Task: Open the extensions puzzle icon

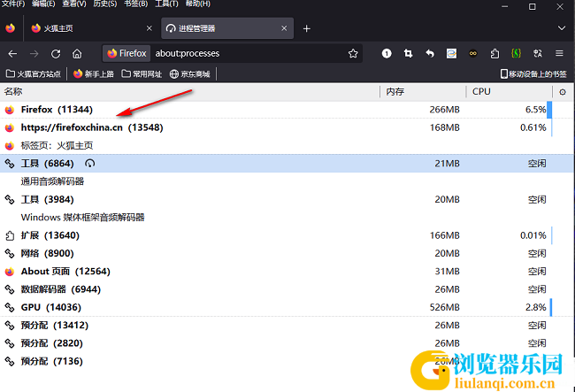Action: [x=494, y=54]
